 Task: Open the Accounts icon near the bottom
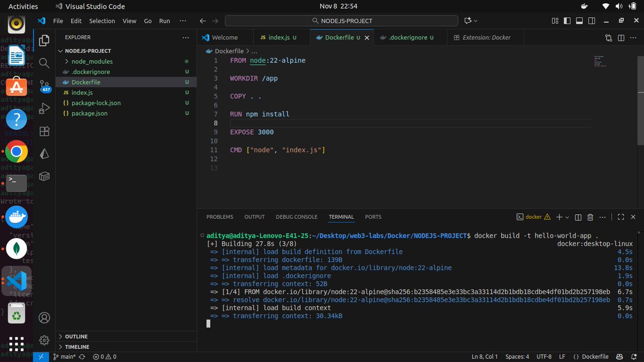44,317
